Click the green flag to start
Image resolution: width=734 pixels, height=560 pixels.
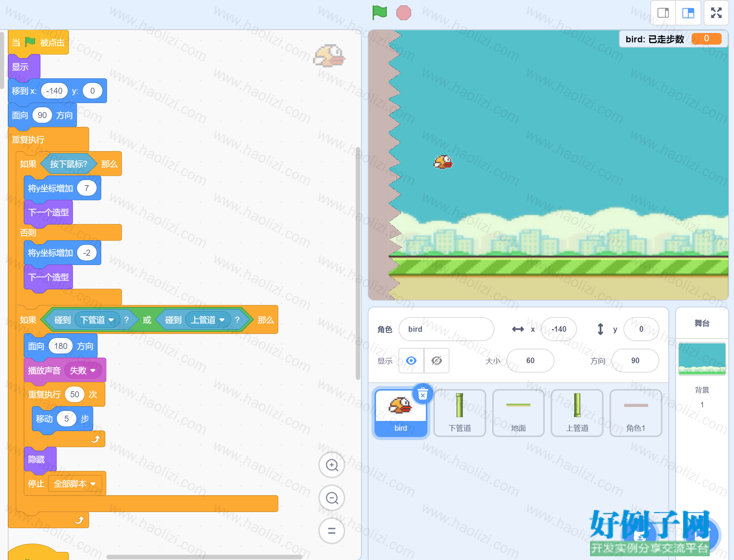pyautogui.click(x=379, y=12)
